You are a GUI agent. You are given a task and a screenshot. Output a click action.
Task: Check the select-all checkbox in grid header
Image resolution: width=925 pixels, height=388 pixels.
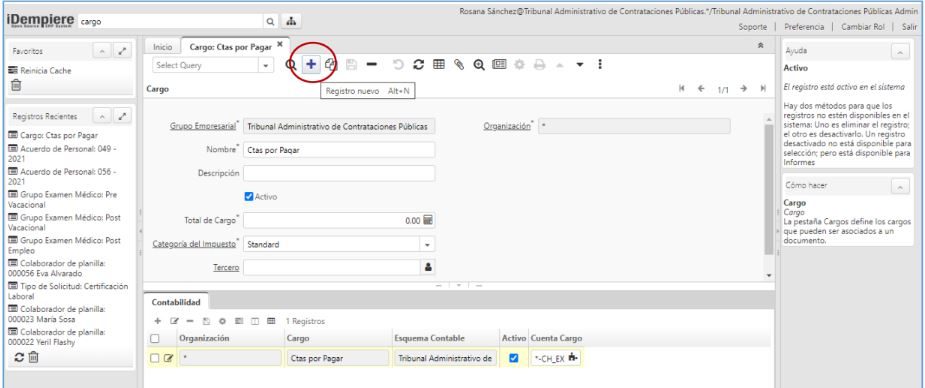pyautogui.click(x=155, y=338)
